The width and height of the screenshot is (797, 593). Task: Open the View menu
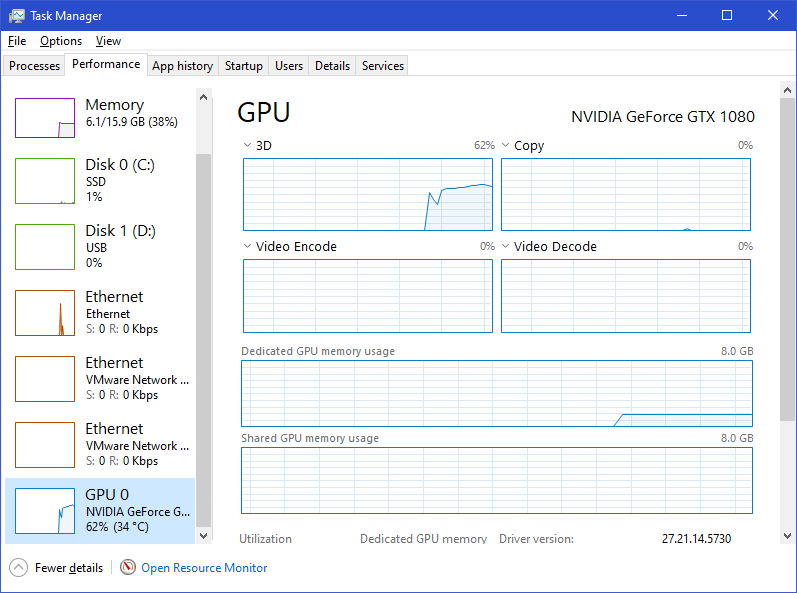tap(108, 41)
